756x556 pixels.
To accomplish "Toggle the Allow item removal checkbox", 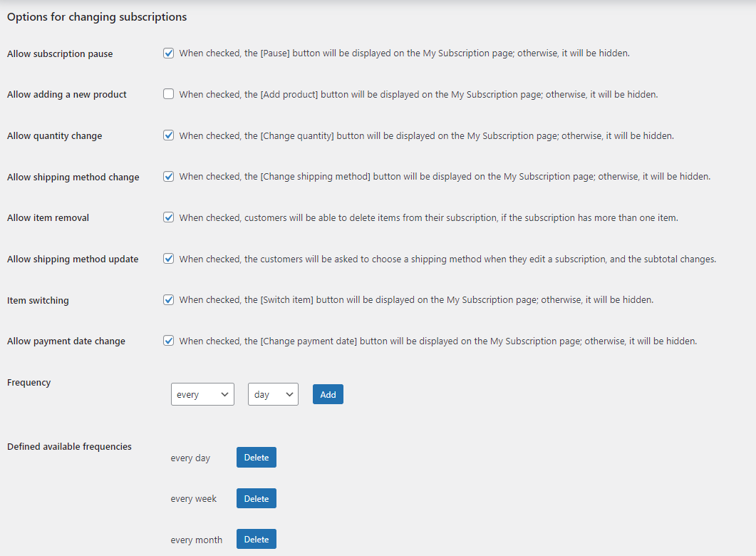I will pyautogui.click(x=168, y=217).
